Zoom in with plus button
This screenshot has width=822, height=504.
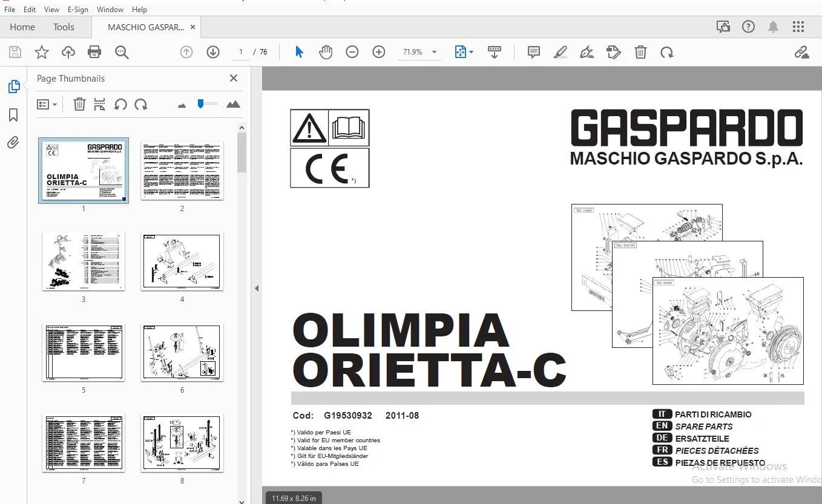click(379, 52)
